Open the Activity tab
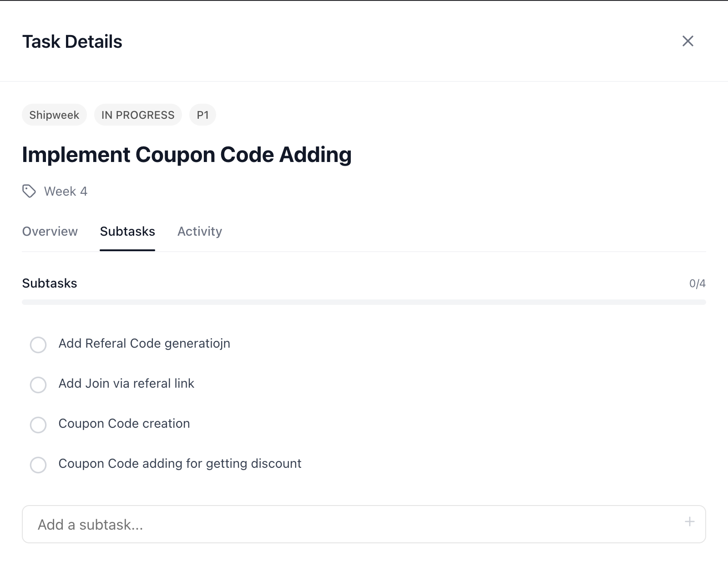 coord(200,231)
